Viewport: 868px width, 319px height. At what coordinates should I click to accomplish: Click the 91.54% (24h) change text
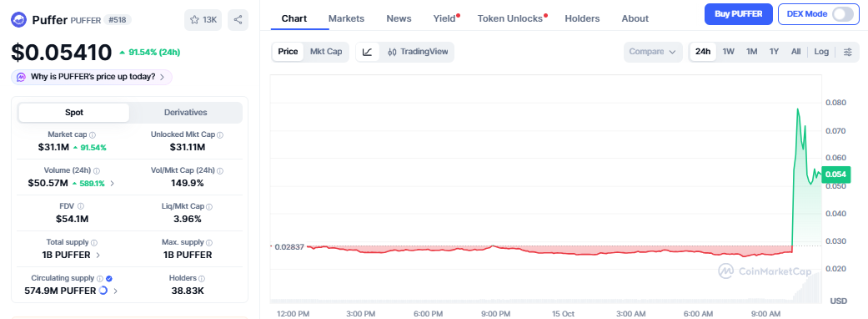pyautogui.click(x=154, y=53)
